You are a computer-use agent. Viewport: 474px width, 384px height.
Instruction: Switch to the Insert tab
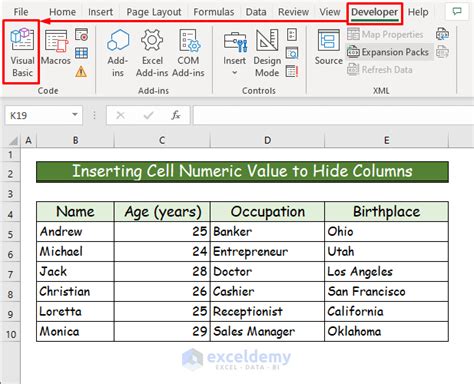(100, 12)
